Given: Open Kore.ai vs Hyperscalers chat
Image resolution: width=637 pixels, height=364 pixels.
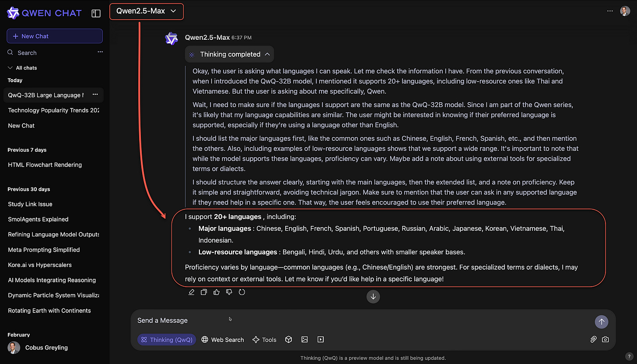Looking at the screenshot, I should click(40, 265).
